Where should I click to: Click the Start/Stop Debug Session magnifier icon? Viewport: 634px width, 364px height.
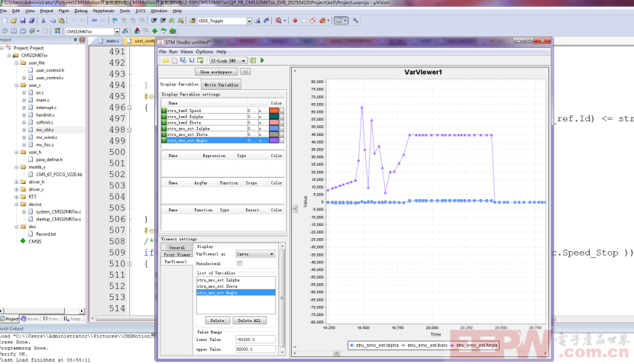click(x=279, y=21)
